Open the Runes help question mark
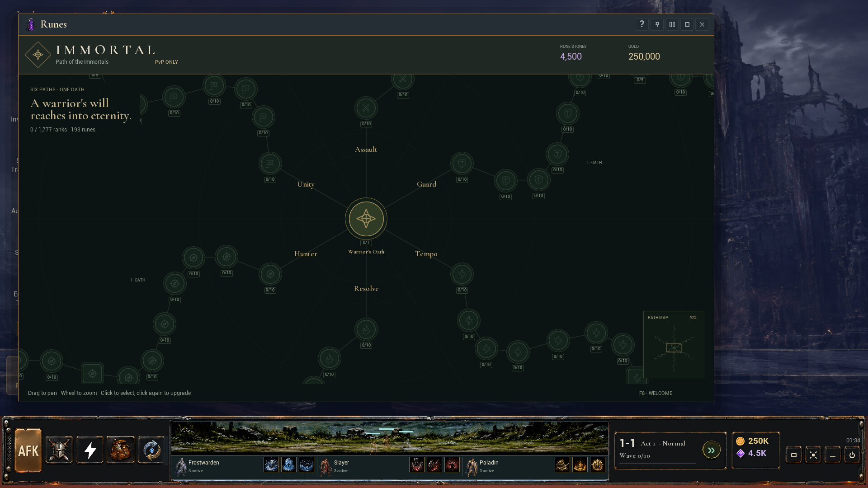868x488 pixels. click(642, 24)
